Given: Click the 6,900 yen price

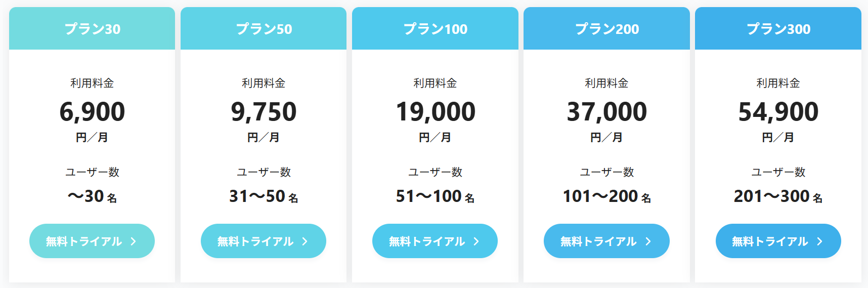Looking at the screenshot, I should pyautogui.click(x=92, y=112).
